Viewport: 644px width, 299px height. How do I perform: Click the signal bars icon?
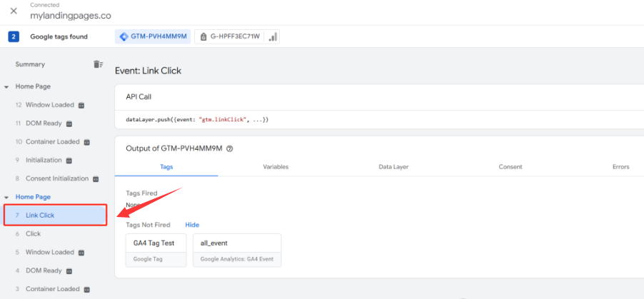273,36
